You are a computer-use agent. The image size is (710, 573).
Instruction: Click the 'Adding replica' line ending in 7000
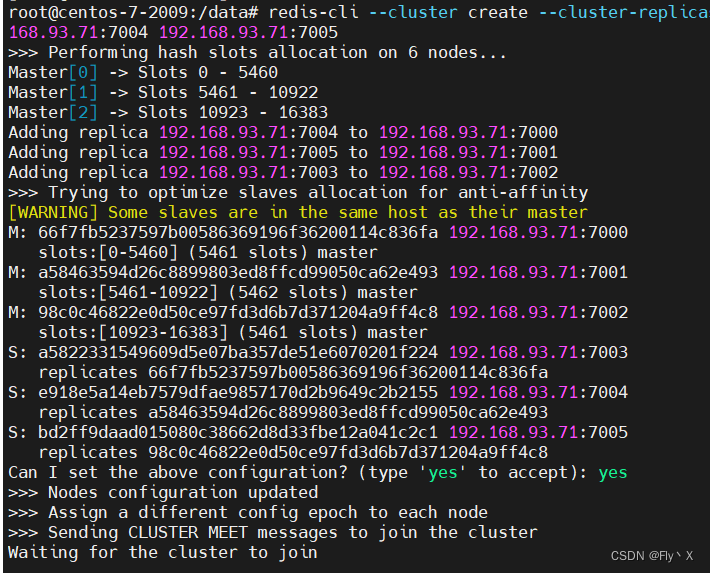(283, 132)
